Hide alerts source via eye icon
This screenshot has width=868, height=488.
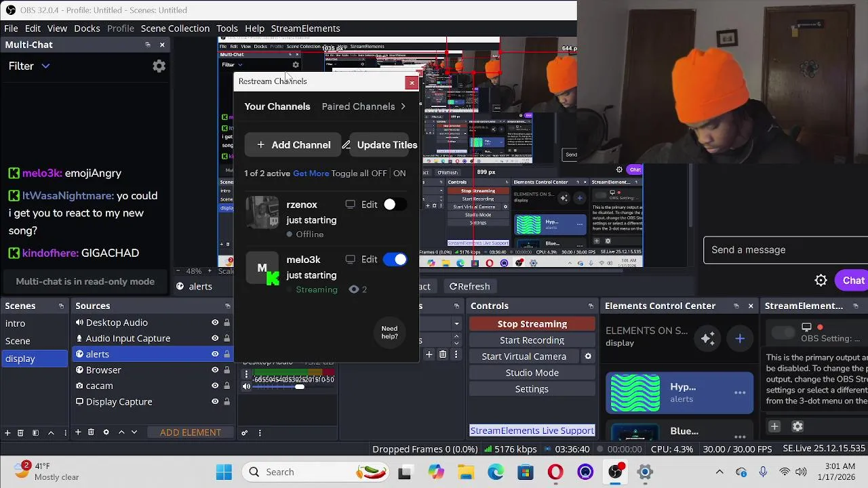coord(215,354)
